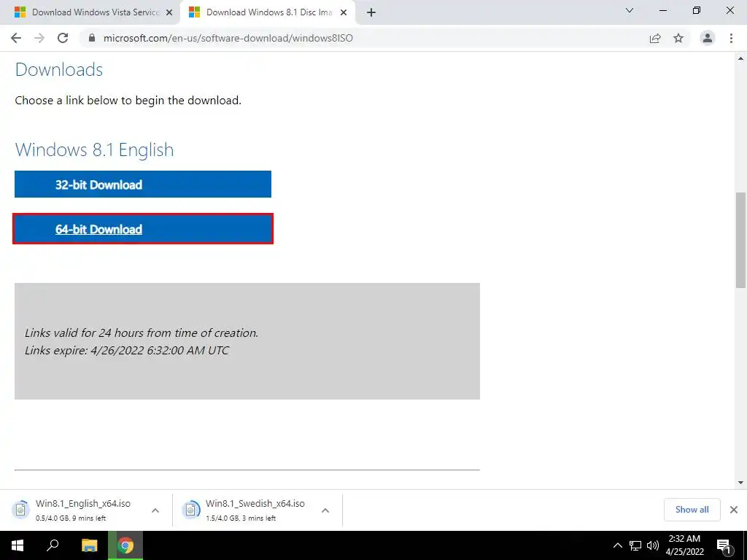View site lock security info

[92, 38]
